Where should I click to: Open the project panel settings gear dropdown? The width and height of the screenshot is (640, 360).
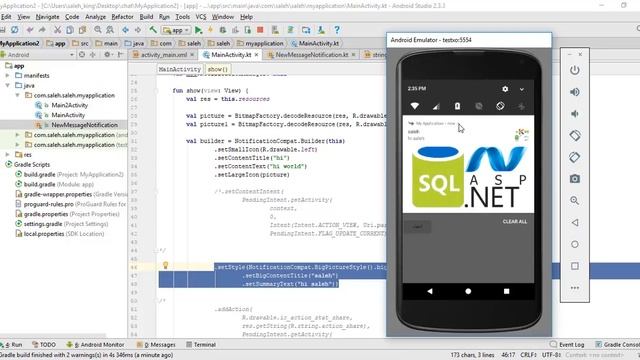click(x=108, y=54)
